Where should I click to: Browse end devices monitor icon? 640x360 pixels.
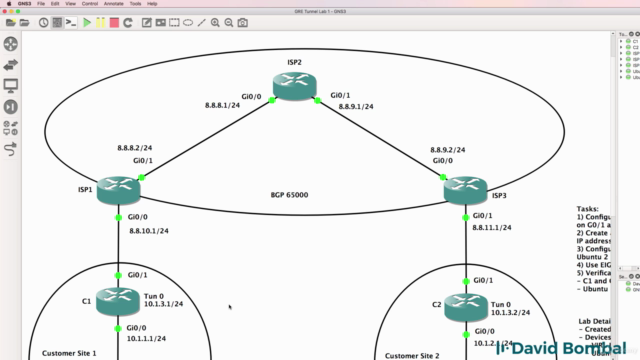11,86
